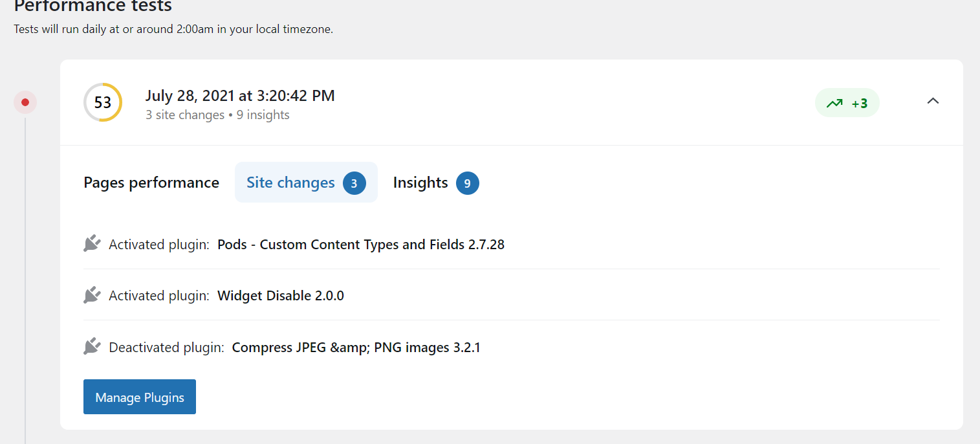
Task: Open the Insights tab
Action: (x=420, y=183)
